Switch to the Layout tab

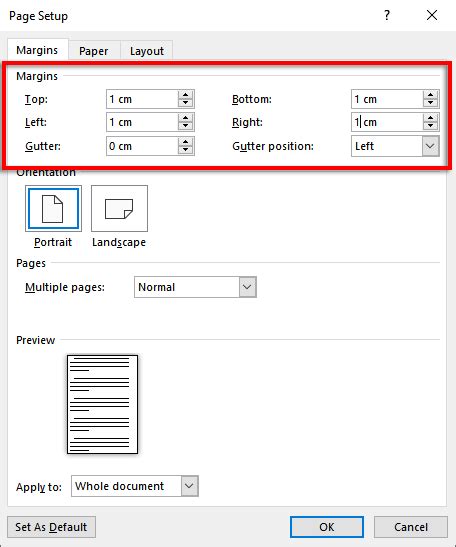pos(147,51)
